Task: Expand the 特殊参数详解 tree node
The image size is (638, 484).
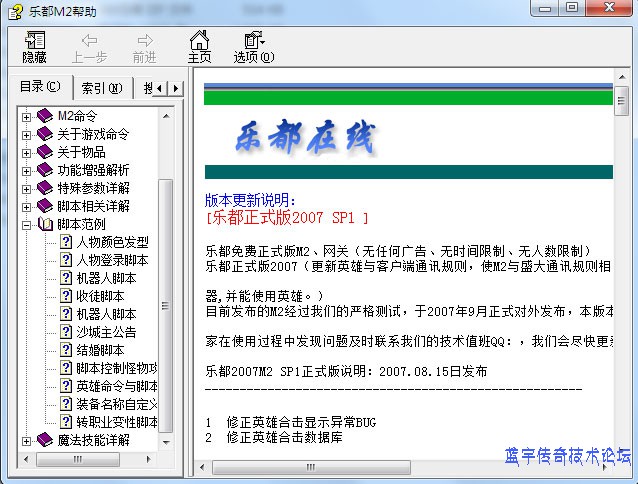Action: tap(27, 188)
